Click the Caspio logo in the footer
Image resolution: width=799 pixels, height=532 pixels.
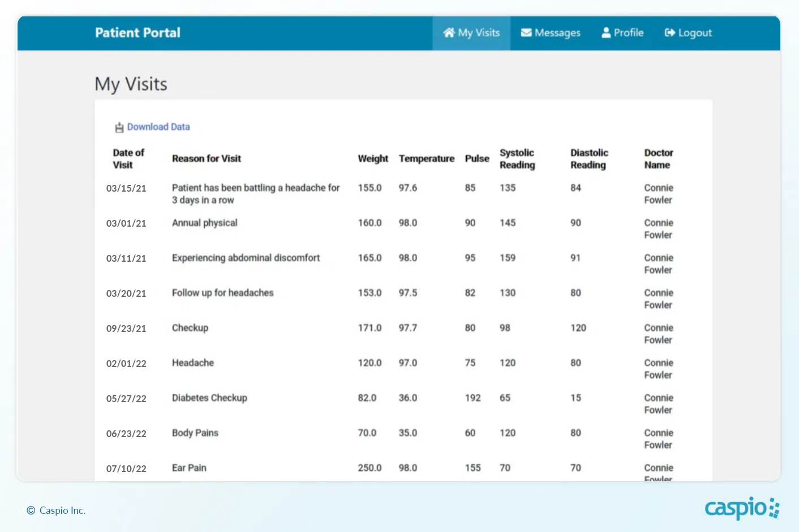point(741,508)
